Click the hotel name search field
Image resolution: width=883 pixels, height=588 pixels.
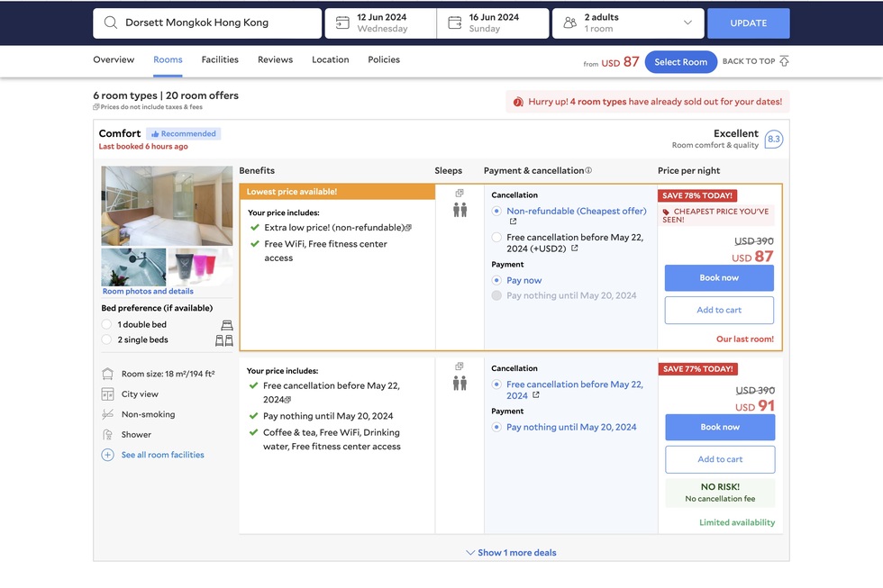pyautogui.click(x=207, y=23)
